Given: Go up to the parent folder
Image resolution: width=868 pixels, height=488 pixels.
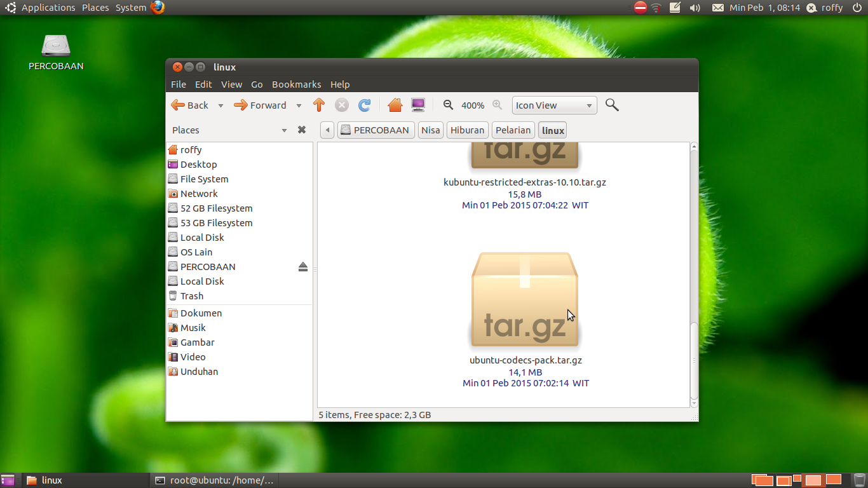Looking at the screenshot, I should pos(319,105).
